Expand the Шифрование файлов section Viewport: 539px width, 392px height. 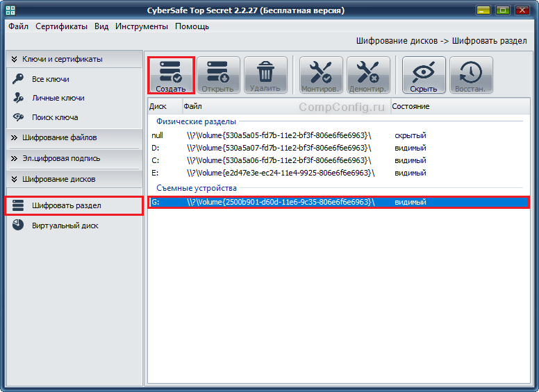pyautogui.click(x=74, y=137)
